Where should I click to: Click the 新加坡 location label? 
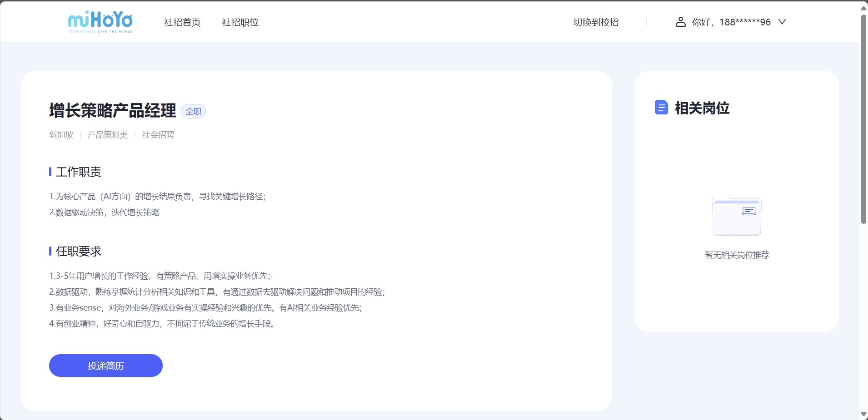61,135
